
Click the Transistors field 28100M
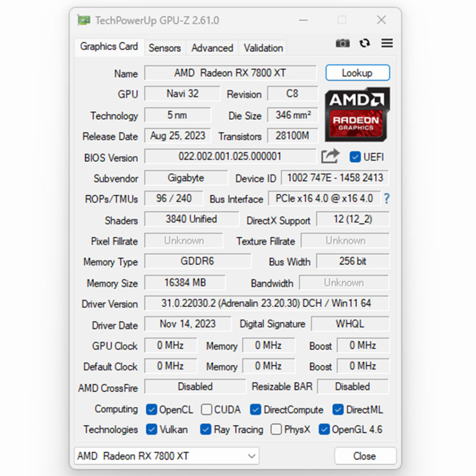[293, 136]
